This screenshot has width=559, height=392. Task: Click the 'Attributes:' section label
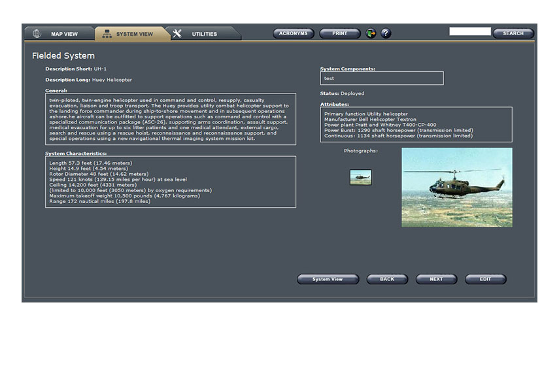[x=334, y=104]
